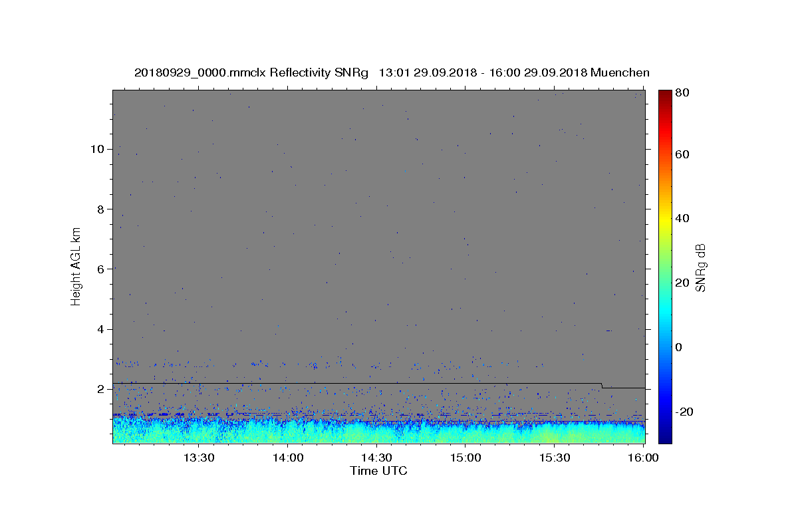Click the 15:30 time tick label
Image resolution: width=798 pixels, height=532 pixels.
click(x=555, y=458)
